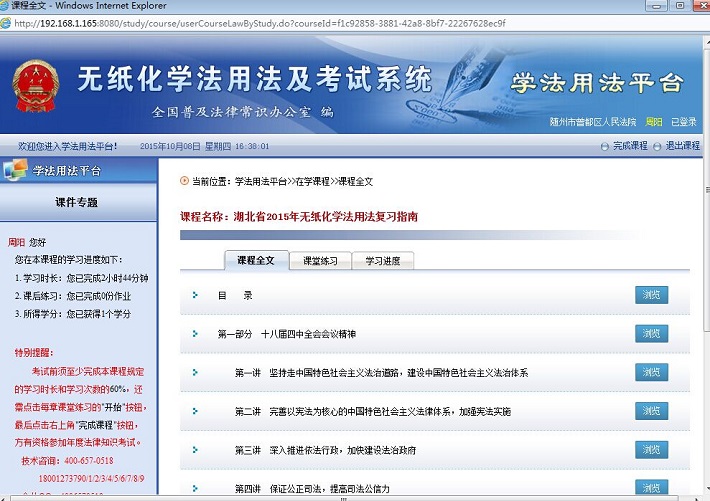The image size is (710, 501).
Task: Open the 学习进度 tab
Action: click(382, 261)
